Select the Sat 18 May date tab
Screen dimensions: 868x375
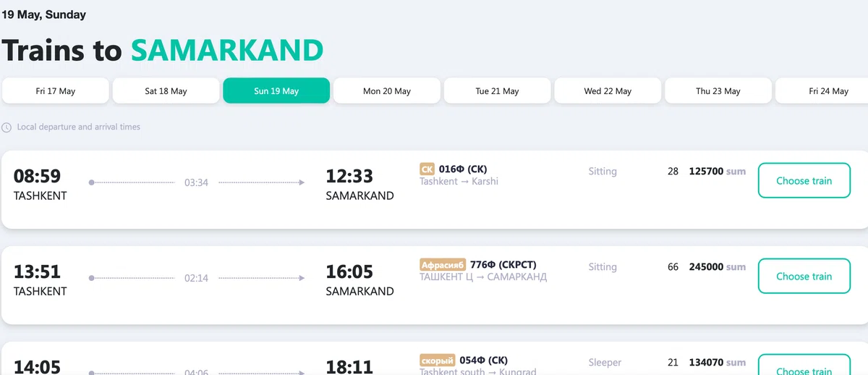[166, 91]
